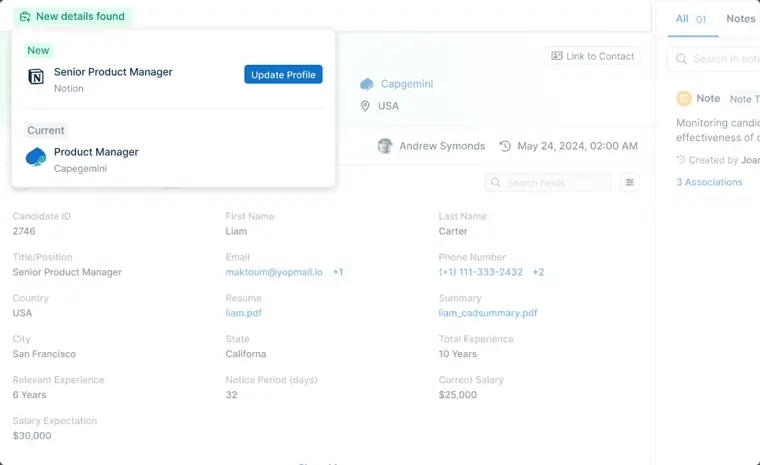Image resolution: width=760 pixels, height=465 pixels.
Task: Click the Last Name value Carter
Action: [453, 231]
